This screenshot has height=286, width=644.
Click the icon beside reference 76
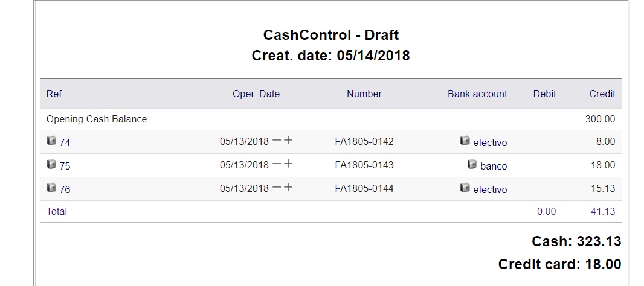[x=51, y=188]
